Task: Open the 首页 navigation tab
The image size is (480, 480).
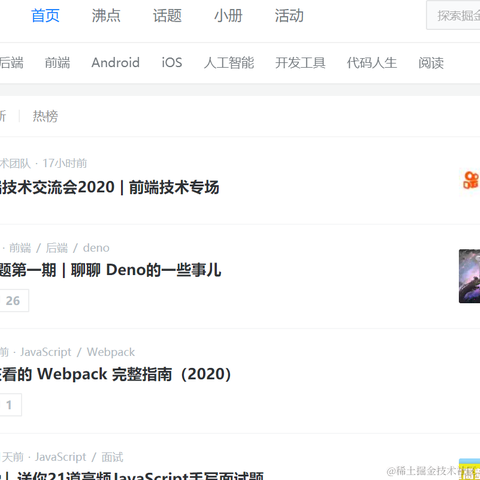Action: [45, 16]
